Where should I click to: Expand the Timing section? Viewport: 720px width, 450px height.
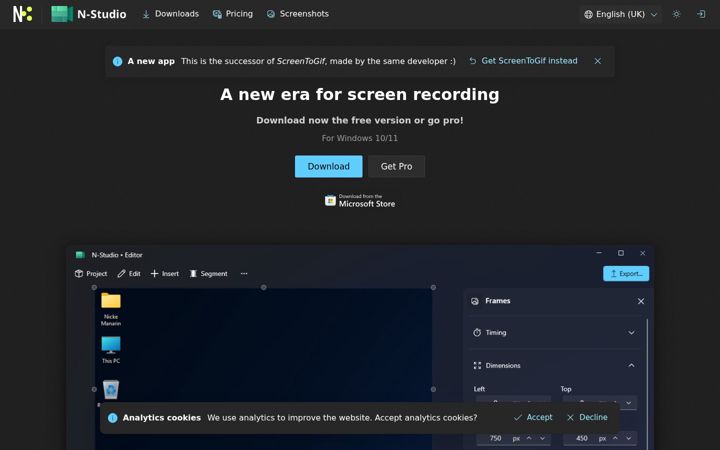(631, 332)
